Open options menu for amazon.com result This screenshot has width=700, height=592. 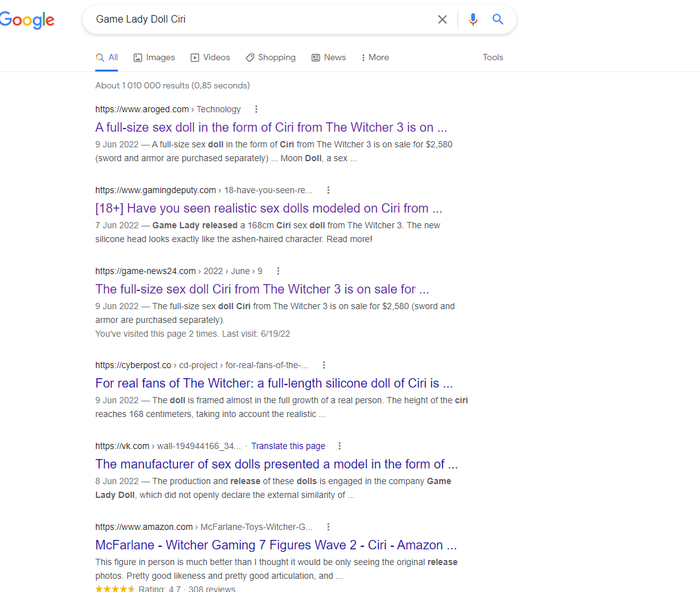pyautogui.click(x=328, y=527)
